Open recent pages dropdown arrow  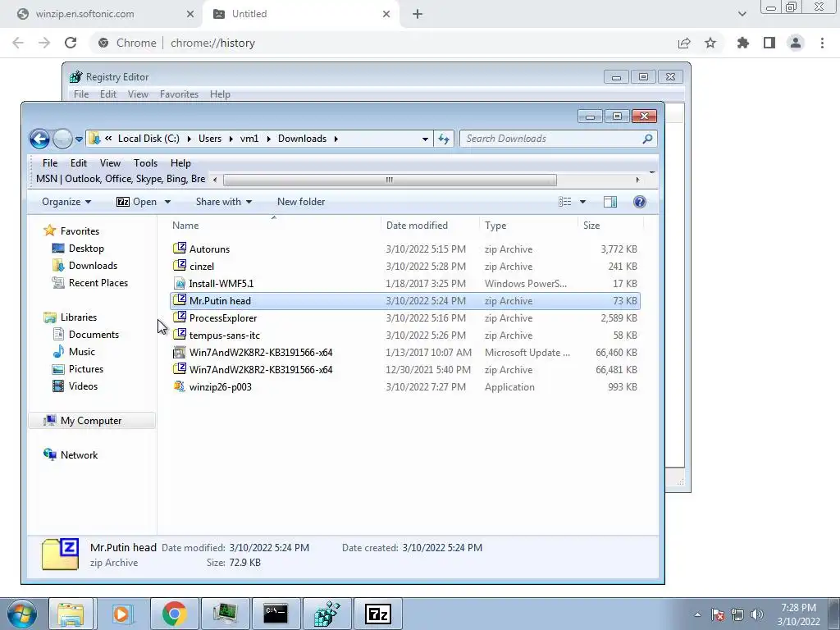click(79, 139)
